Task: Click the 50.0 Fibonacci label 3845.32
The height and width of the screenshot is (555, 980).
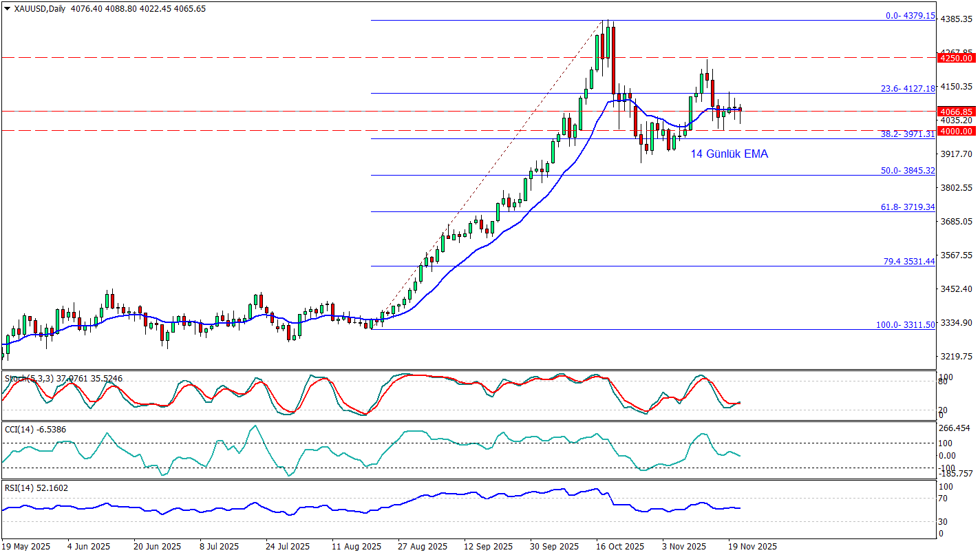Action: (x=908, y=170)
